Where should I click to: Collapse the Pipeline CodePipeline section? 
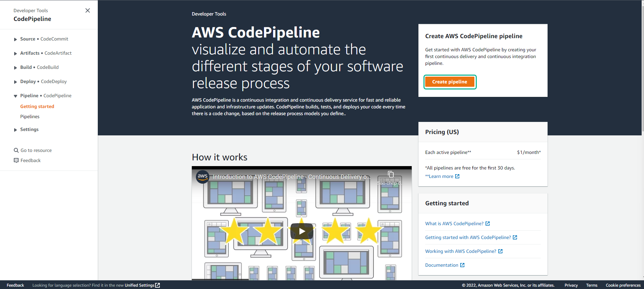coord(16,96)
